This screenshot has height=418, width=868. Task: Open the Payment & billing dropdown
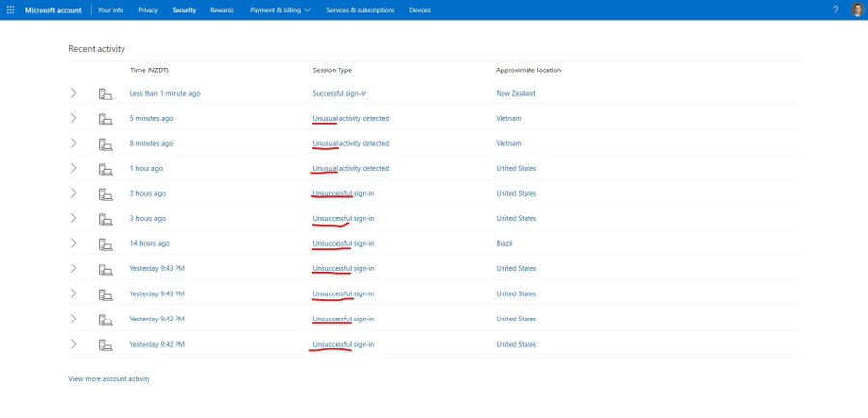pyautogui.click(x=280, y=10)
